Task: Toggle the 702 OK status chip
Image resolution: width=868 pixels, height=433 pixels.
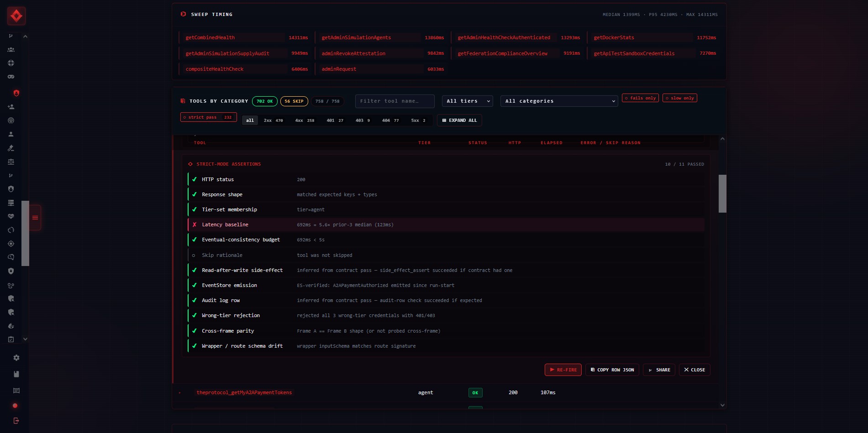Action: point(264,101)
